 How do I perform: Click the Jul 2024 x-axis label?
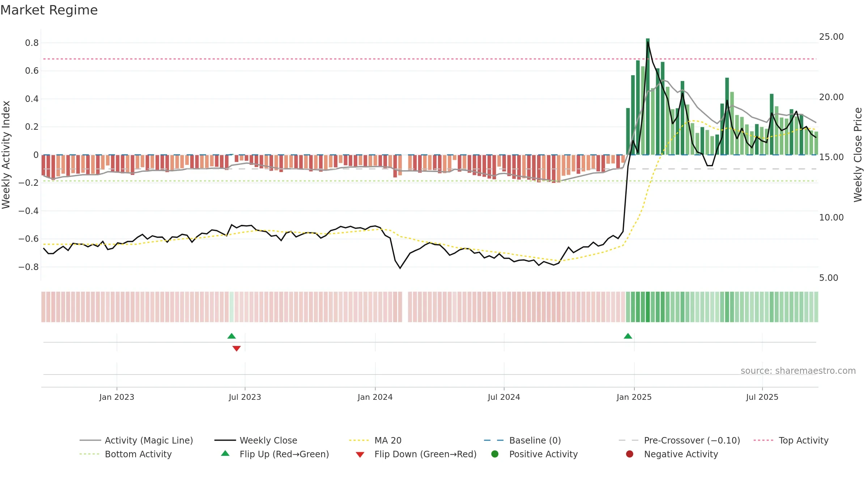(x=504, y=397)
